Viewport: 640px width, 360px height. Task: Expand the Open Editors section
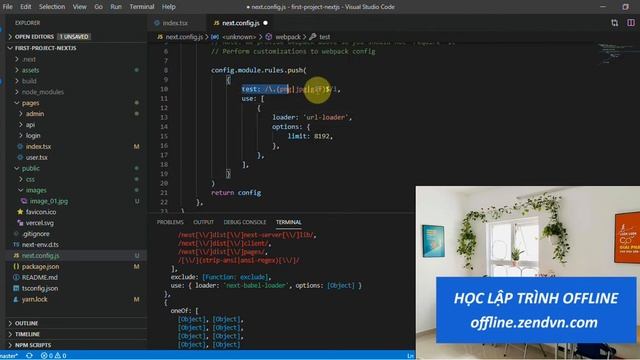(x=76, y=37)
